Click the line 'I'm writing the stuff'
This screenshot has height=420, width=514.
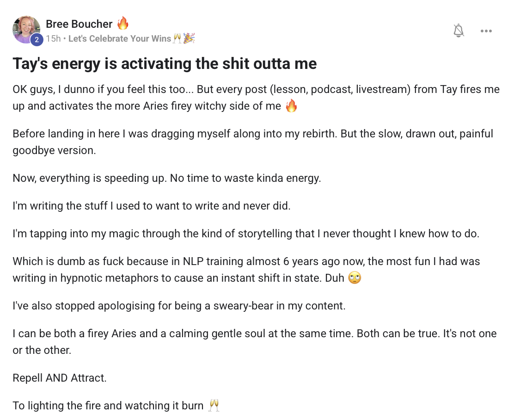click(151, 206)
